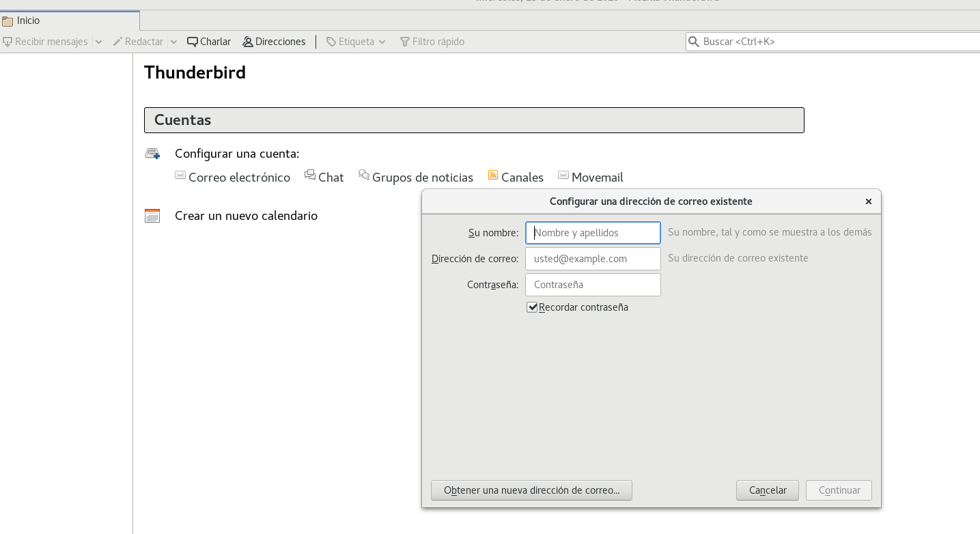Image resolution: width=980 pixels, height=534 pixels.
Task: Click the hint about name shown to others
Action: coord(770,232)
